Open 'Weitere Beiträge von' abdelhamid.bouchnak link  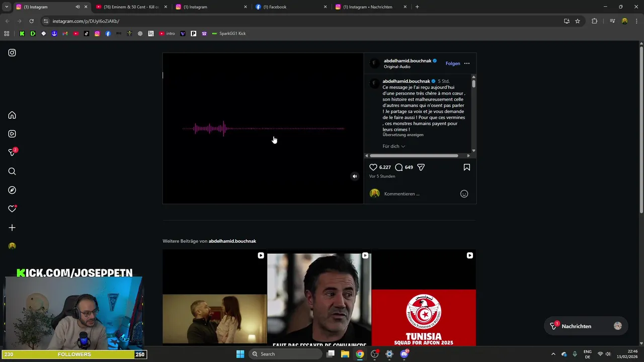tap(232, 241)
